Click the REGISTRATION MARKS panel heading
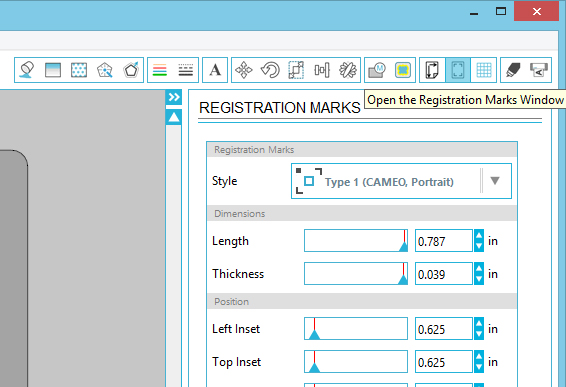 point(280,108)
